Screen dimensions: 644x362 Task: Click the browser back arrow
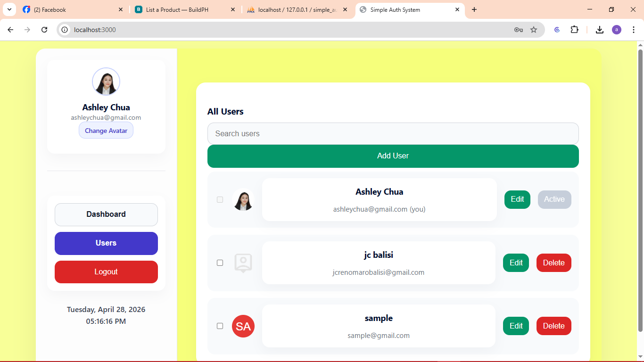click(10, 30)
